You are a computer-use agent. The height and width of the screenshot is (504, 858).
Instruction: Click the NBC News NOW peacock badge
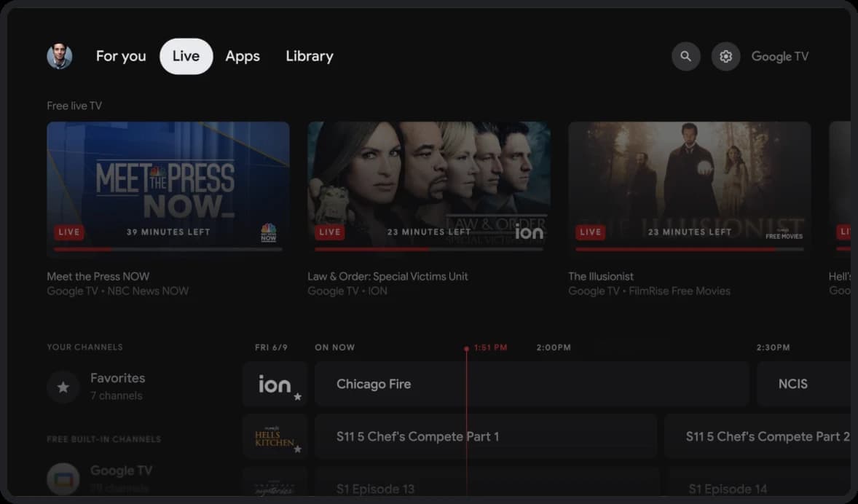point(268,233)
